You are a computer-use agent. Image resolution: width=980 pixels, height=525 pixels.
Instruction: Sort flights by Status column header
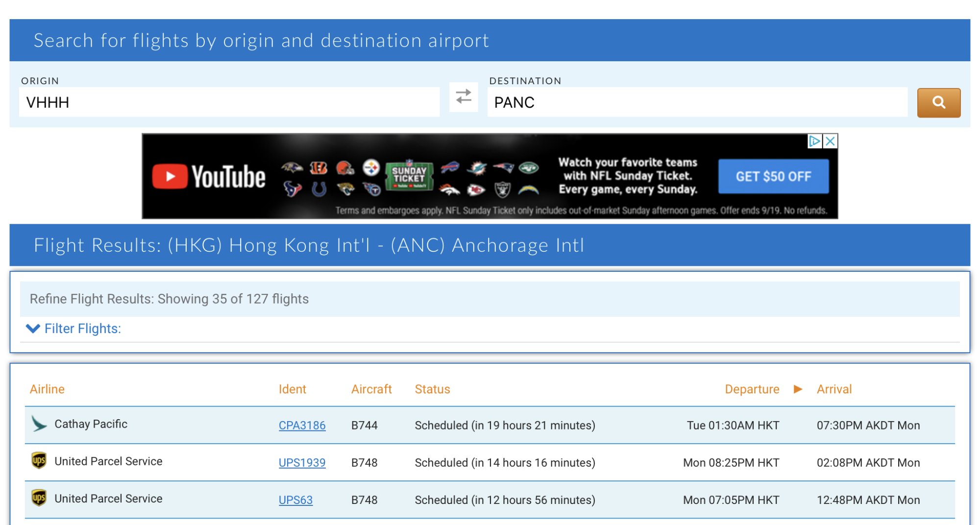pyautogui.click(x=432, y=389)
